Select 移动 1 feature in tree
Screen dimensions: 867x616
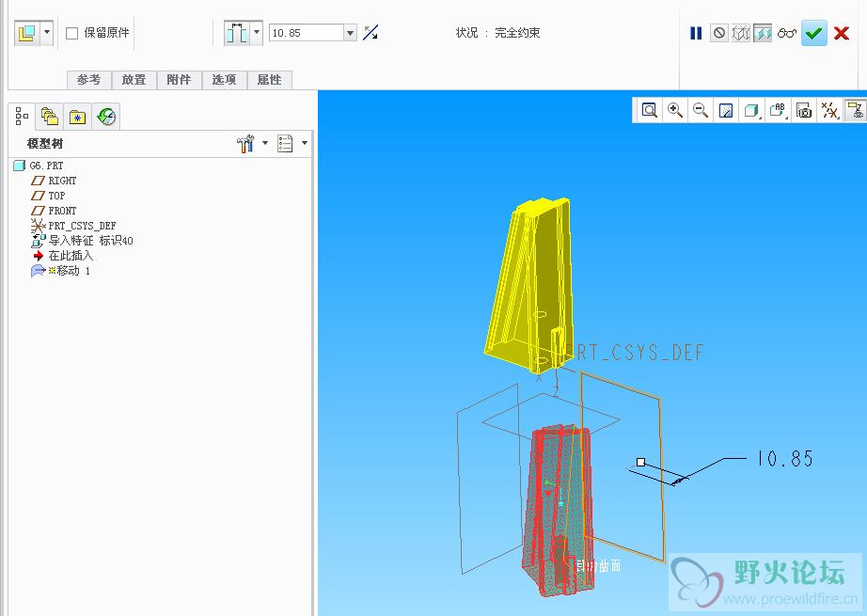(x=61, y=271)
